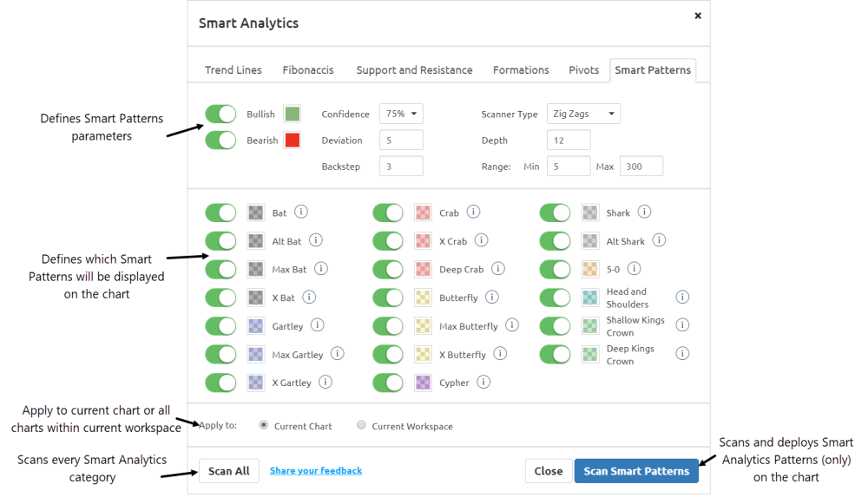Viewport: 868px width, 504px height.
Task: Turn off the Gartley pattern toggle
Action: (220, 326)
